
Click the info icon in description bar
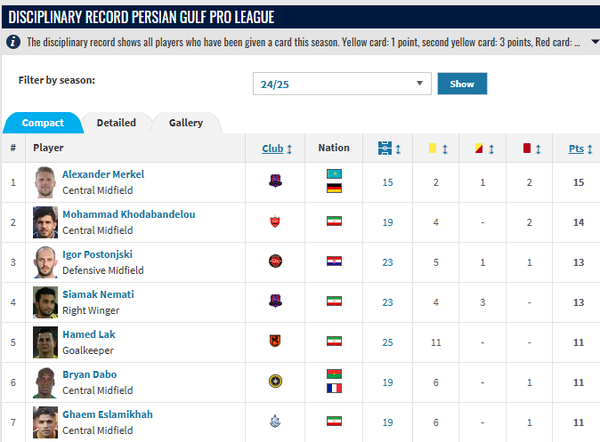click(x=13, y=43)
